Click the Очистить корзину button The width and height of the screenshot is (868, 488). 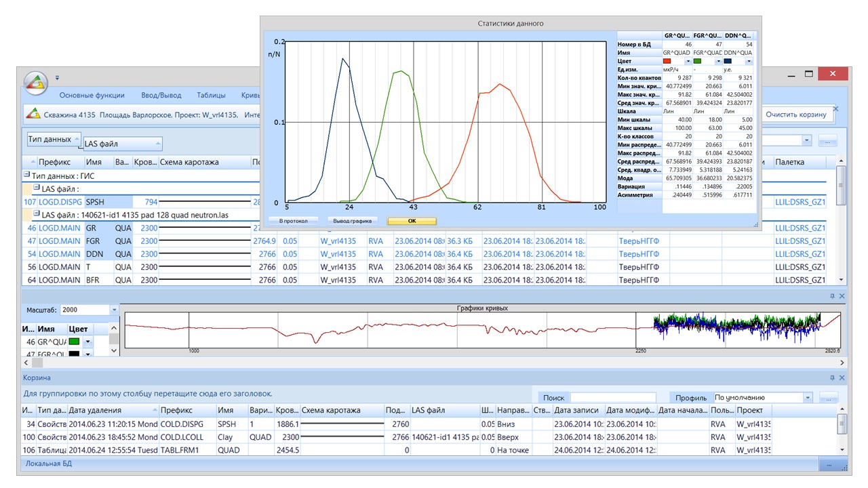coord(796,115)
